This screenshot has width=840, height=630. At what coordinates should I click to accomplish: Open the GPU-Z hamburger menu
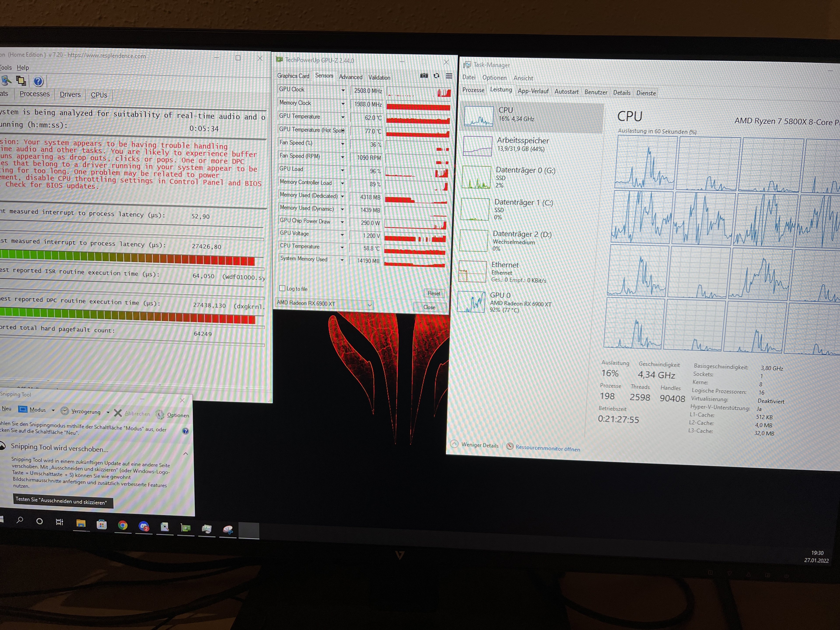coord(449,76)
